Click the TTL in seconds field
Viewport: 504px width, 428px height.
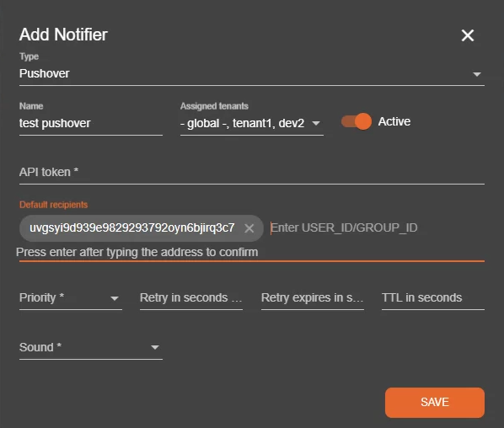[x=433, y=298]
